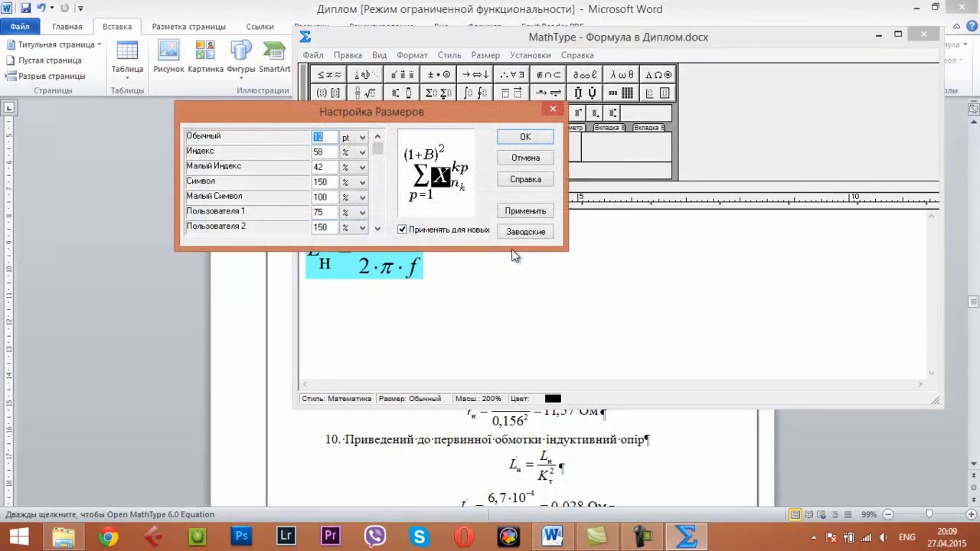Click black color swatch in MathType status bar
The width and height of the screenshot is (980, 551).
pyautogui.click(x=553, y=399)
